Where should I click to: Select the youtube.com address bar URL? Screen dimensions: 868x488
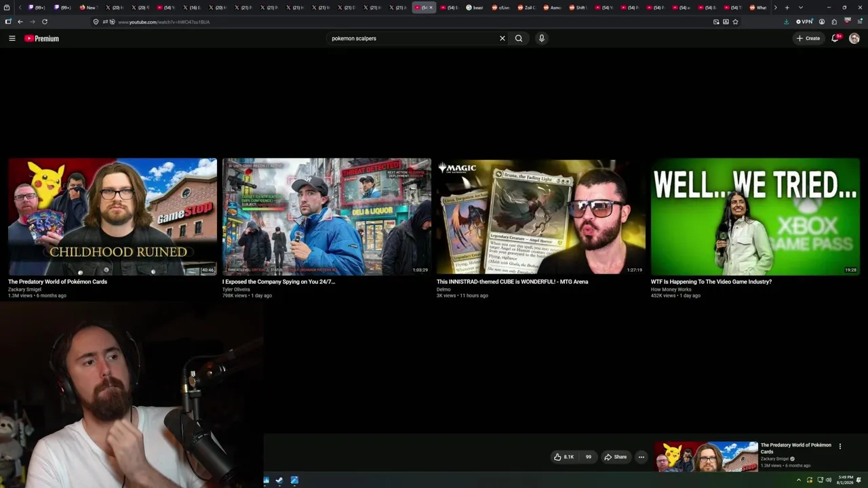(x=164, y=22)
